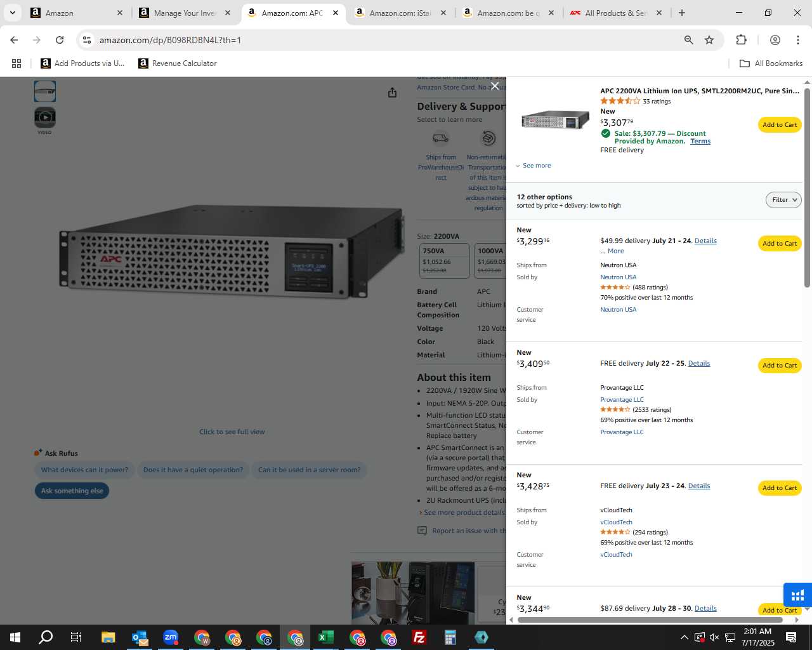Viewport: 812px width, 650px height.
Task: Add the $3,299.16 Neutron USA offer to cart
Action: [780, 244]
